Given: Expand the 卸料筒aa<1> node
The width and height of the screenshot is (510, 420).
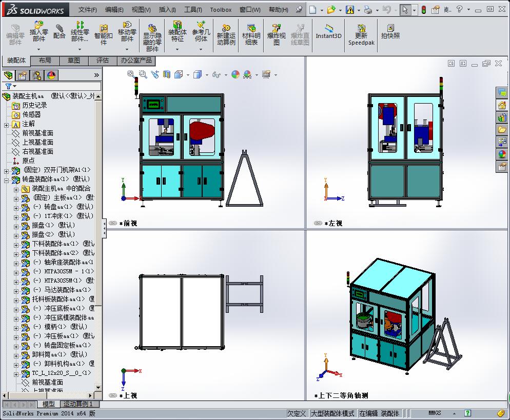Looking at the screenshot, I should click(16, 355).
